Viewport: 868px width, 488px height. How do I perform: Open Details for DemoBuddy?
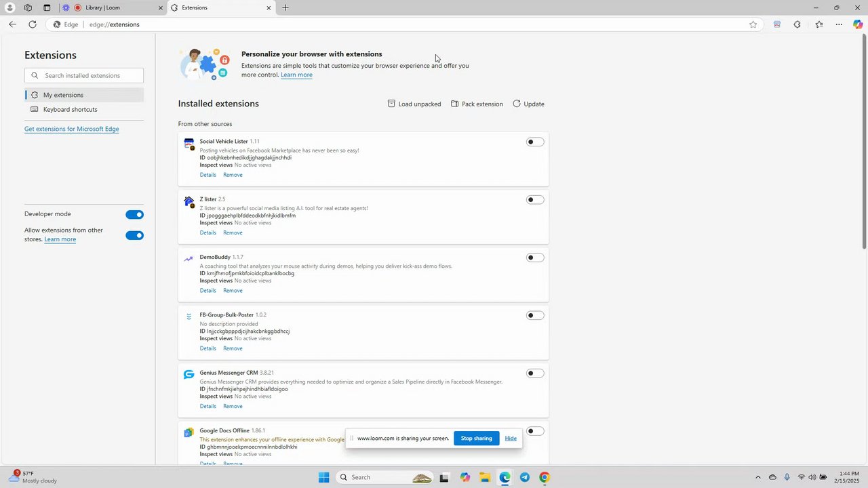(x=208, y=291)
